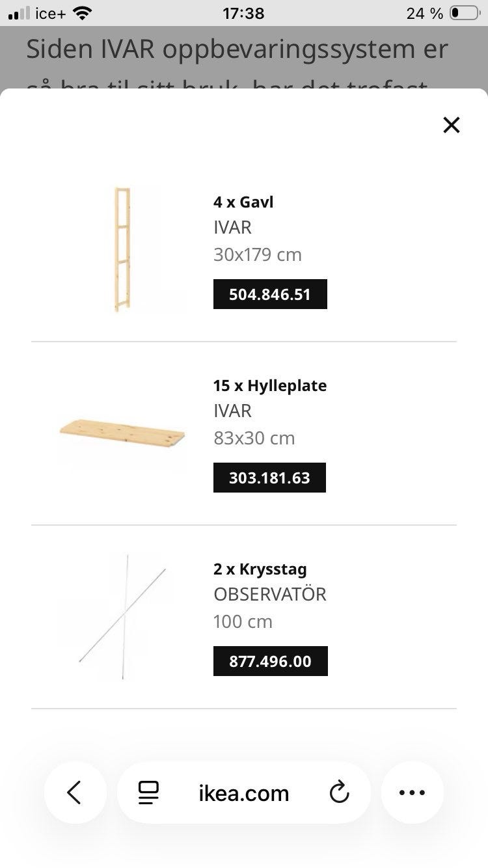Tap the browser back arrow
This screenshot has width=488, height=868.
coord(75,793)
